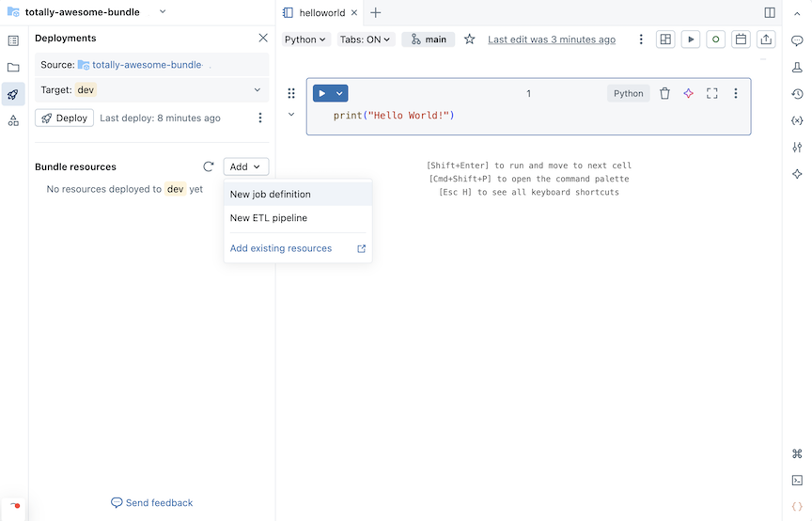Open the Python language dropdown
The height and width of the screenshot is (521, 812).
click(x=305, y=39)
